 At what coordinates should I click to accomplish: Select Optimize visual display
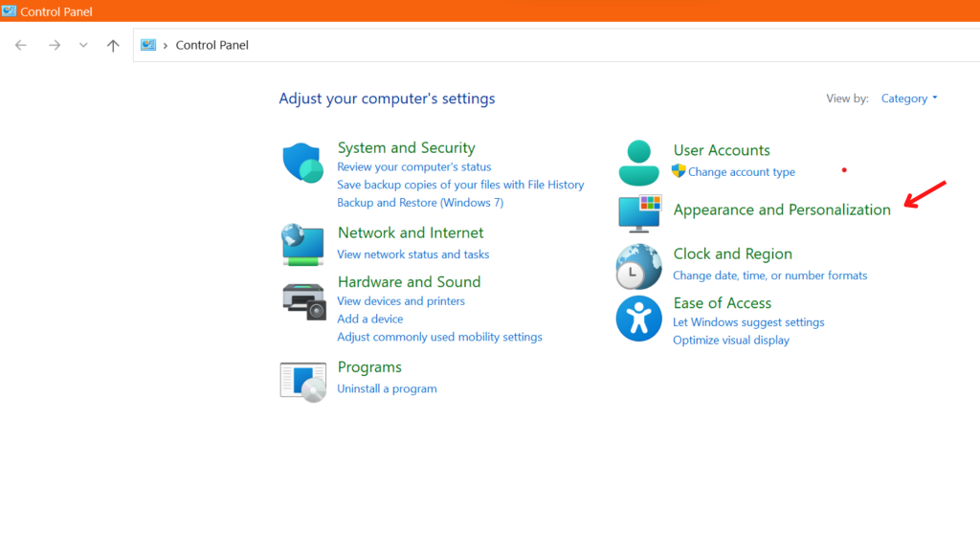pyautogui.click(x=730, y=341)
